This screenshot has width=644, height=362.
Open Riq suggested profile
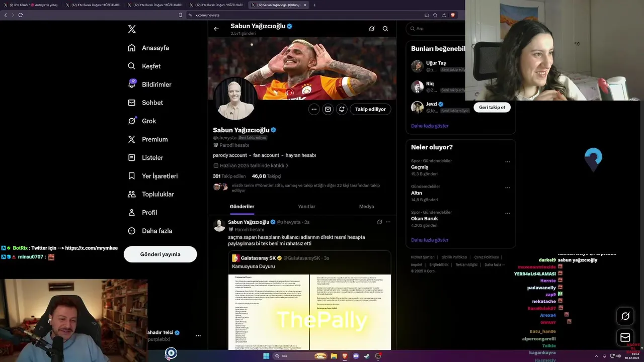pyautogui.click(x=430, y=83)
